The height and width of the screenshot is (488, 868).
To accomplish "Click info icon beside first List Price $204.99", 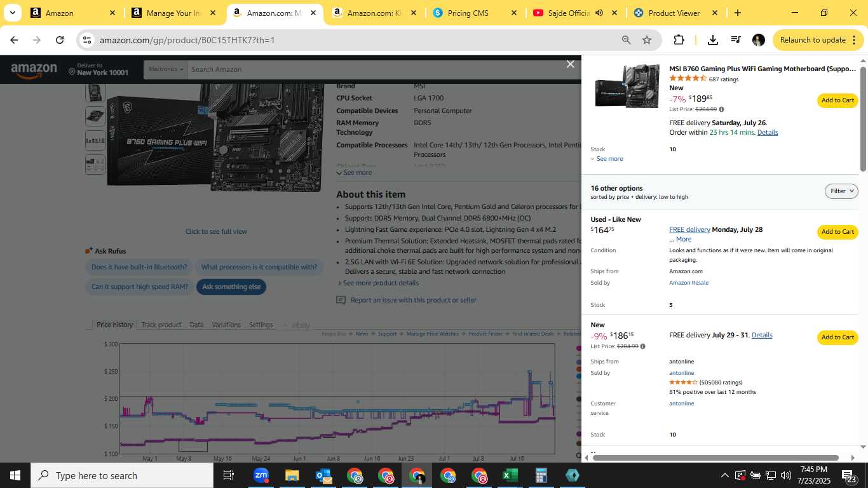I will coord(721,109).
